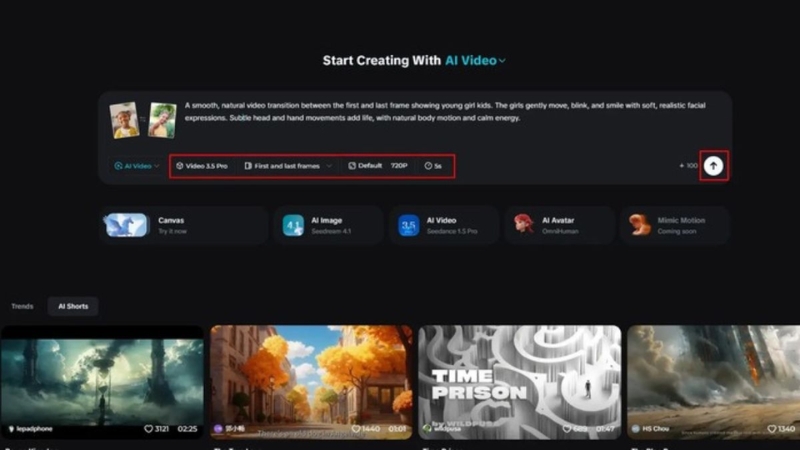Open AI Image Seedream 4.1 icon
The image size is (800, 450).
pyautogui.click(x=293, y=226)
